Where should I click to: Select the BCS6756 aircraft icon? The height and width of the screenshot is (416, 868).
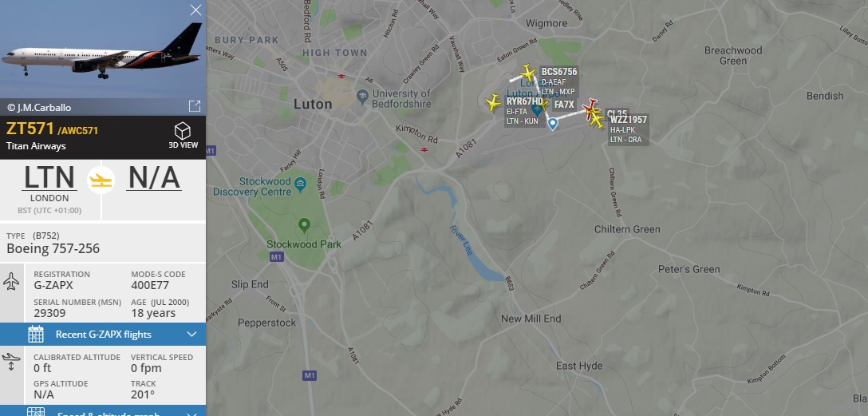(x=528, y=73)
